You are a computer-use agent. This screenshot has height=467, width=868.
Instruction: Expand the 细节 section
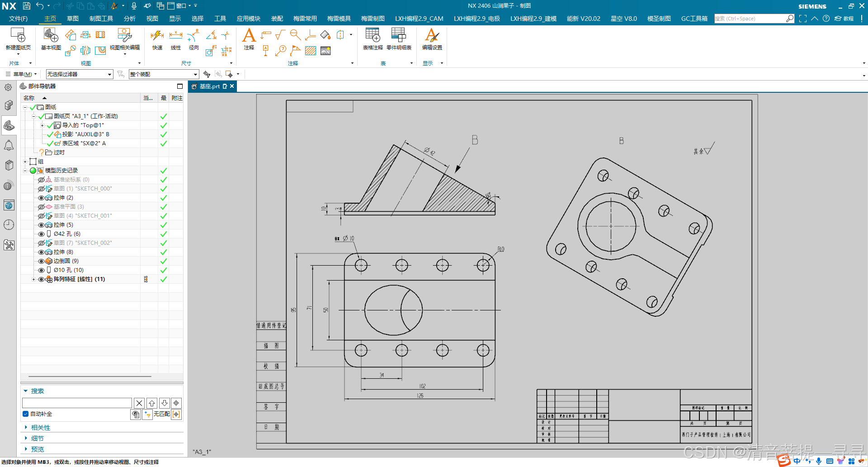(37, 438)
